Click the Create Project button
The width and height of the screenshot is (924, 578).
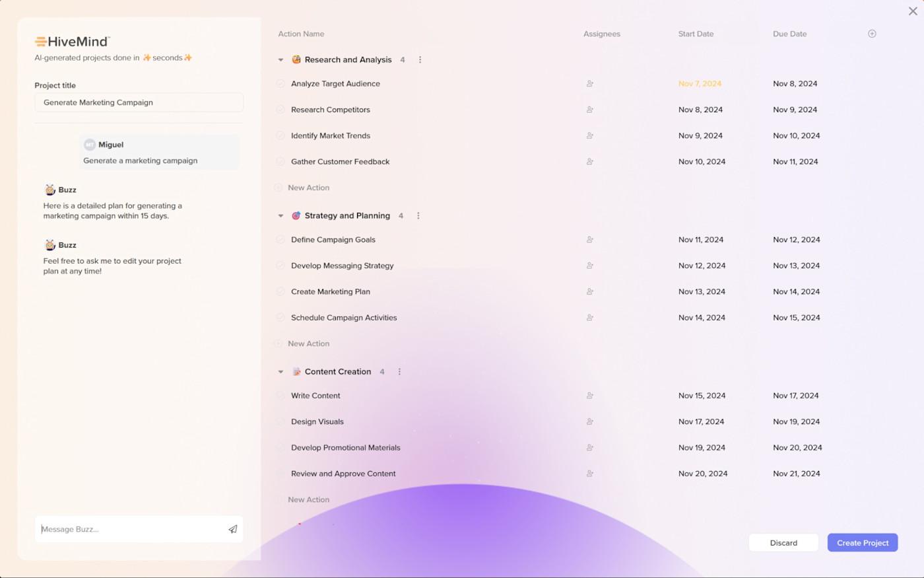pyautogui.click(x=862, y=542)
